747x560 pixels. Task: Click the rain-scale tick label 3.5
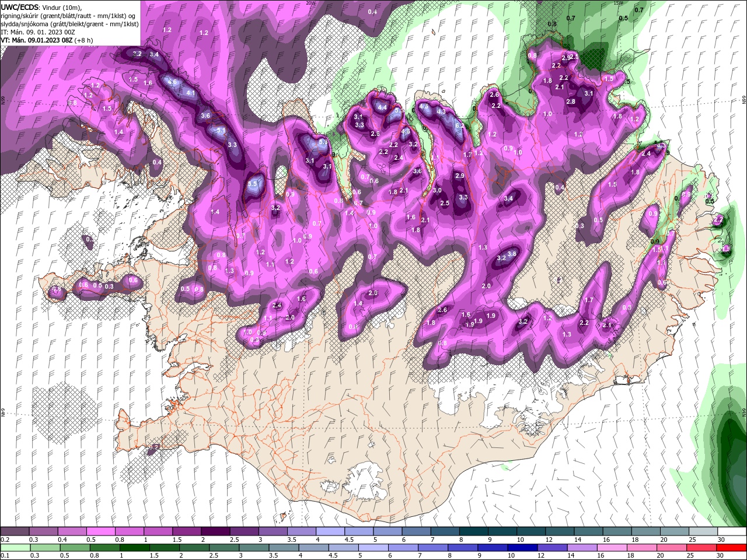pyautogui.click(x=273, y=555)
